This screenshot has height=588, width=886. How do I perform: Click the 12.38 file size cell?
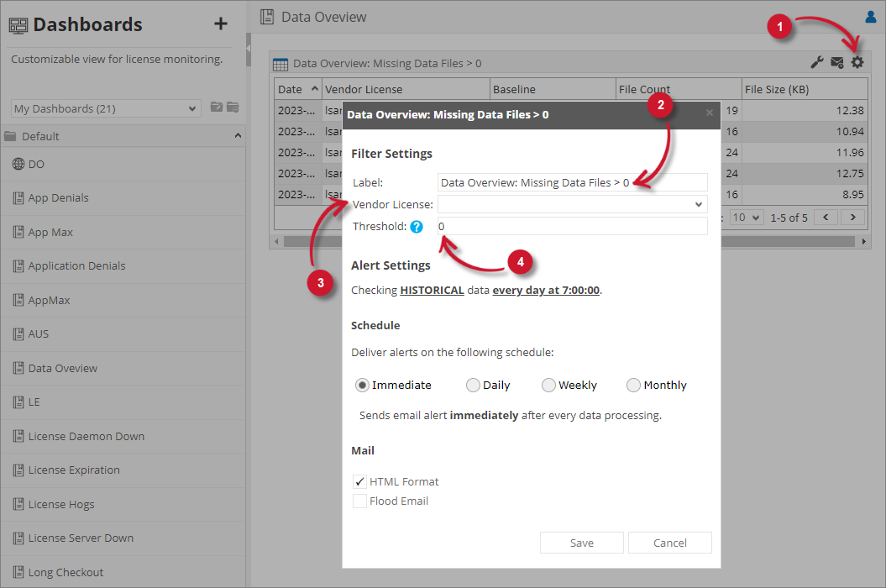[x=805, y=110]
